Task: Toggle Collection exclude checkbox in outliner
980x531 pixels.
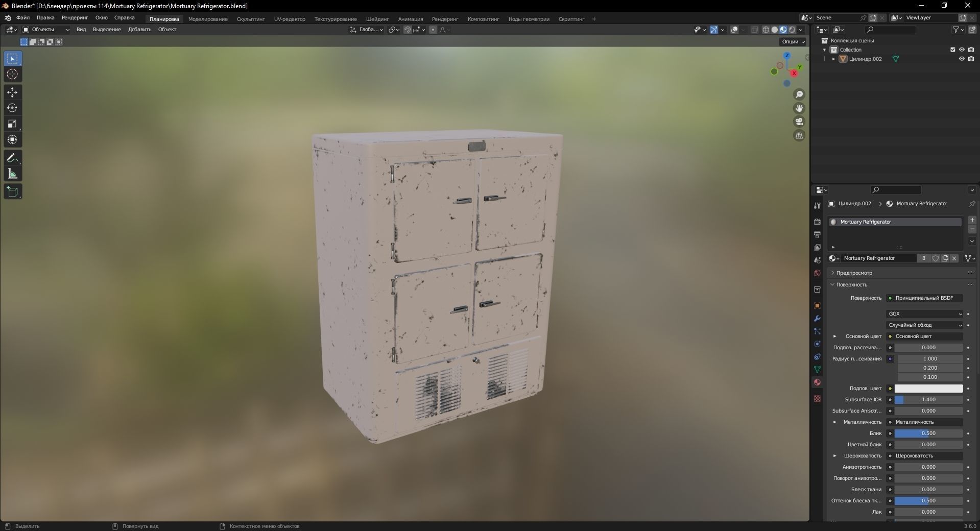Action: click(952, 50)
